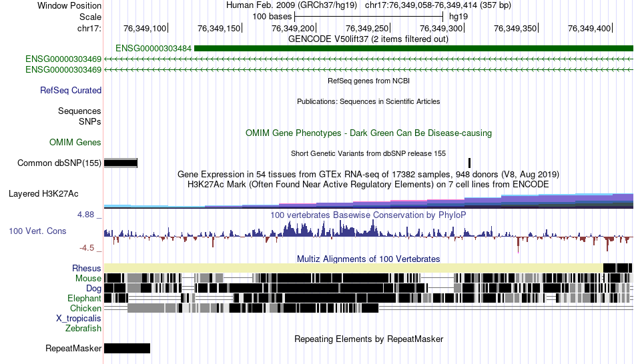Click the Dog alignment label
The image size is (634, 364).
click(x=93, y=289)
